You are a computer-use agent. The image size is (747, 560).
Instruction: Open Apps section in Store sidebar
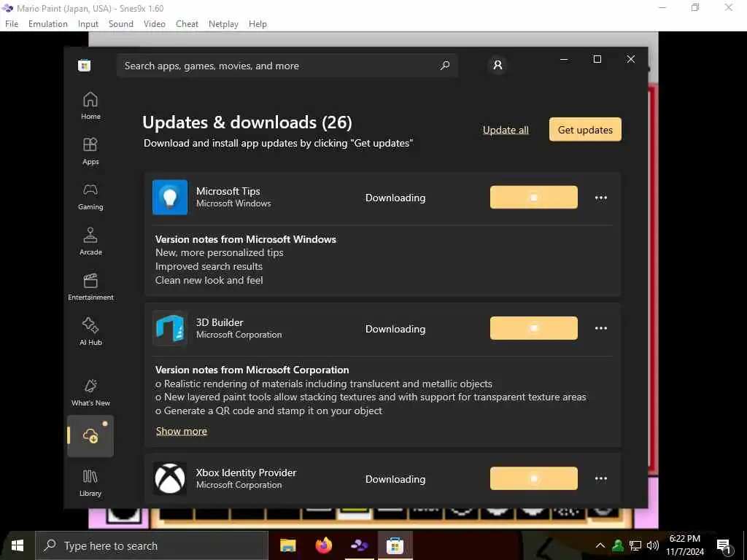90,151
